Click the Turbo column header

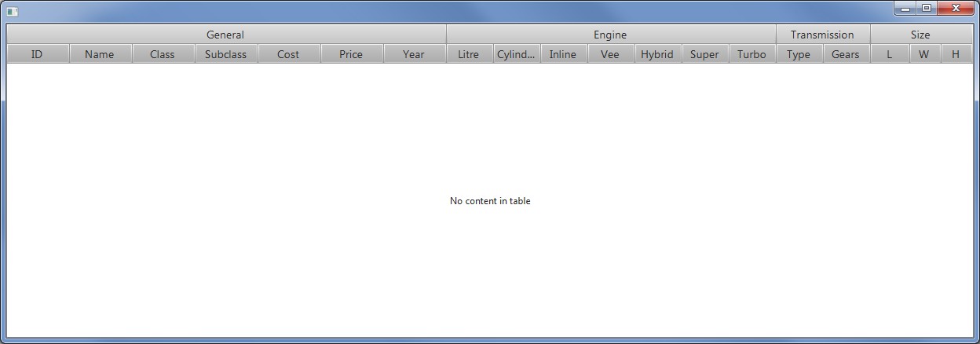point(751,54)
